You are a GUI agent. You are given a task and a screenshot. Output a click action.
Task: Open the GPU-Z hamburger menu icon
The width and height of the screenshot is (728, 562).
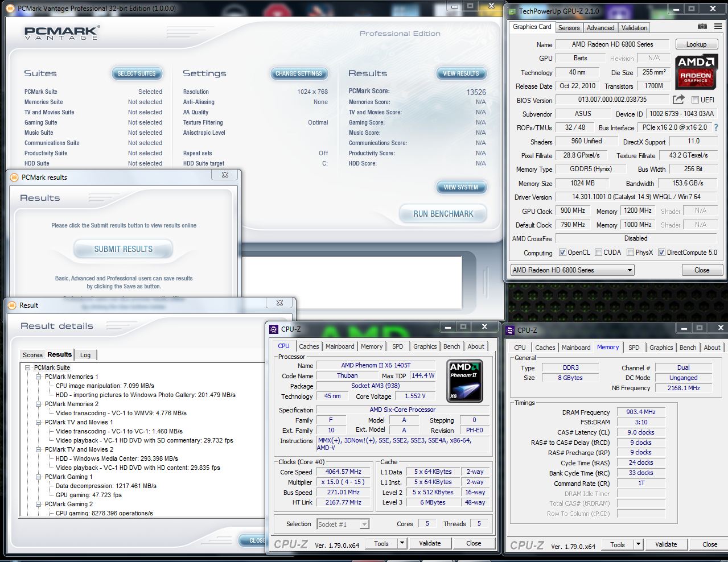tap(718, 27)
